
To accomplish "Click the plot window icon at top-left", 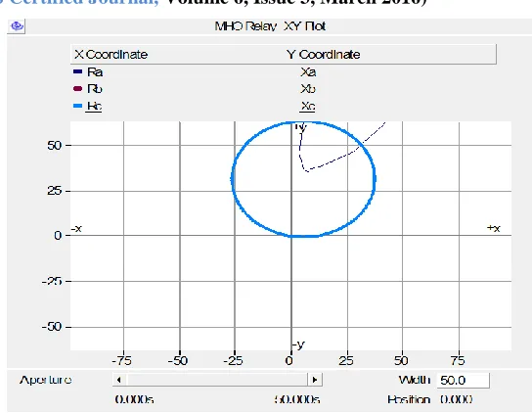I will (x=17, y=25).
